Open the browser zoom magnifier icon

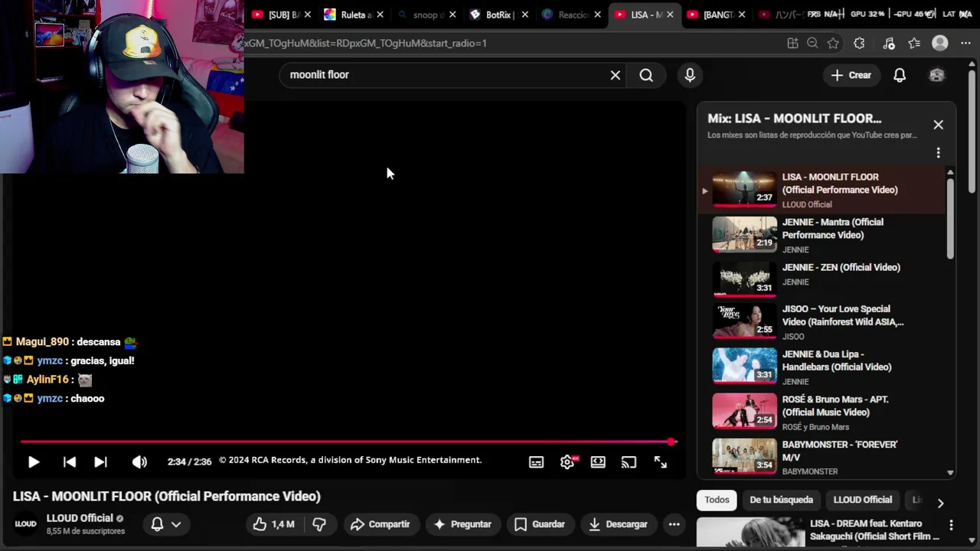tap(812, 44)
